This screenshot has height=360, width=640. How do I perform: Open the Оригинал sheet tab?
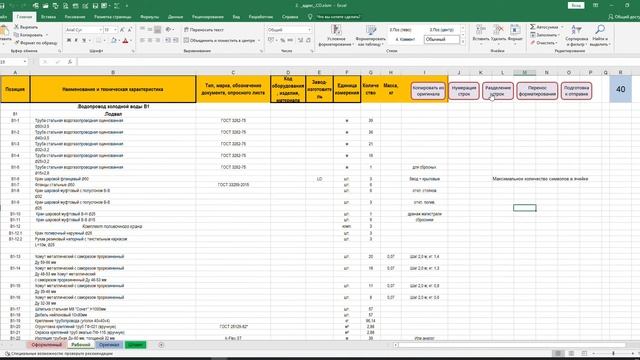109,345
